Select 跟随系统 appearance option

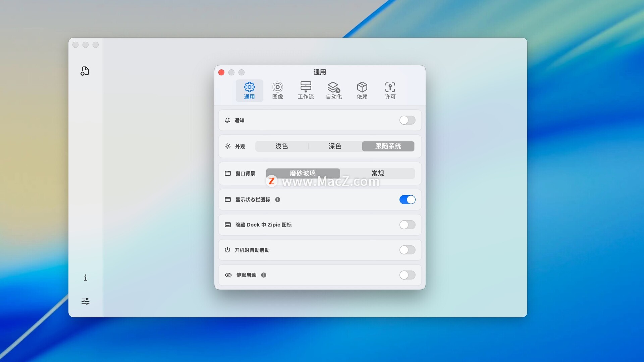(x=388, y=146)
